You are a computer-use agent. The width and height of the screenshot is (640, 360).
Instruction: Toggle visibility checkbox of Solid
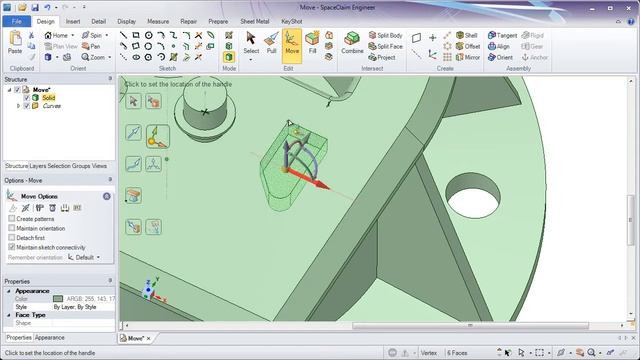click(x=27, y=98)
